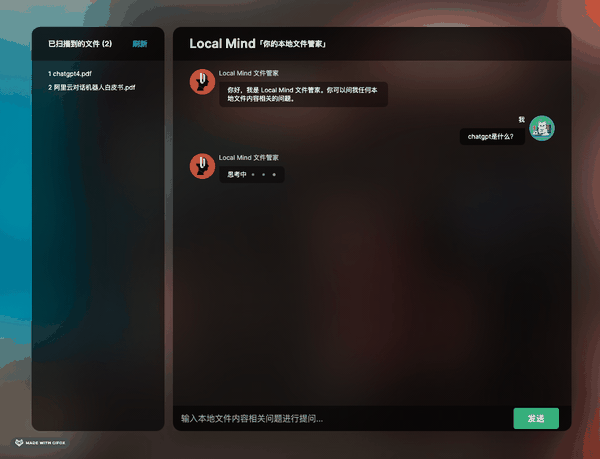The image size is (600, 459).
Task: Click the 「你的本地文件管家」 subtitle text
Action: point(293,44)
